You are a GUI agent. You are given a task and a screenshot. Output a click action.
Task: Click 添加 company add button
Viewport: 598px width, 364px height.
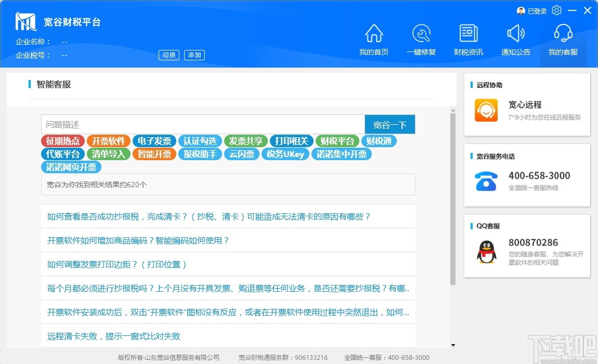coord(194,55)
